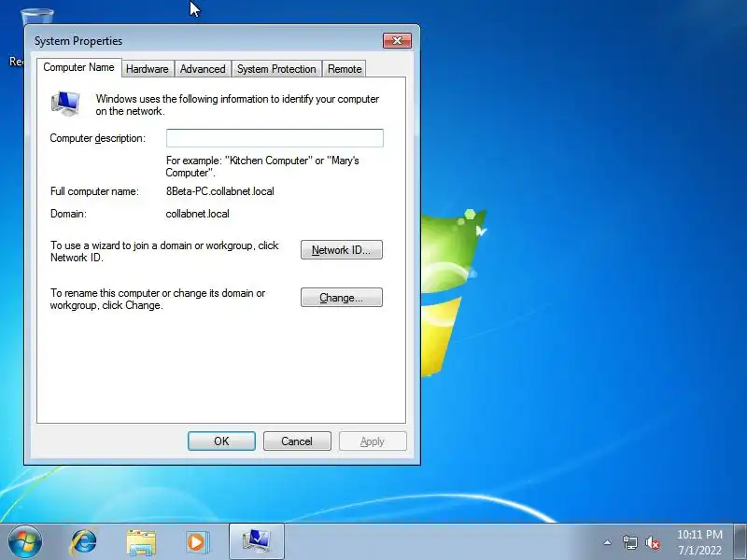Switch to the Hardware tab
Screen dimensions: 747x560
pyautogui.click(x=148, y=69)
